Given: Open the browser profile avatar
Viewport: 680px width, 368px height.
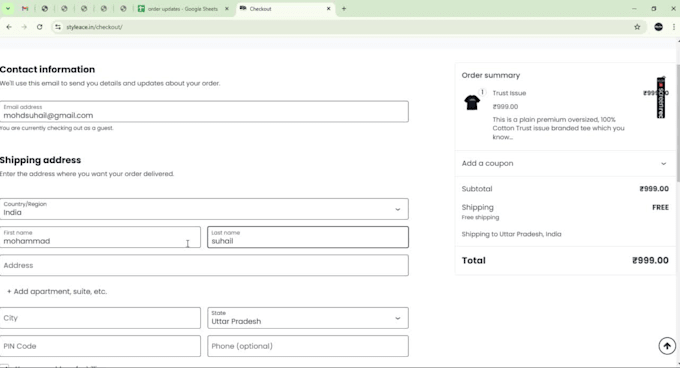Looking at the screenshot, I should click(658, 27).
